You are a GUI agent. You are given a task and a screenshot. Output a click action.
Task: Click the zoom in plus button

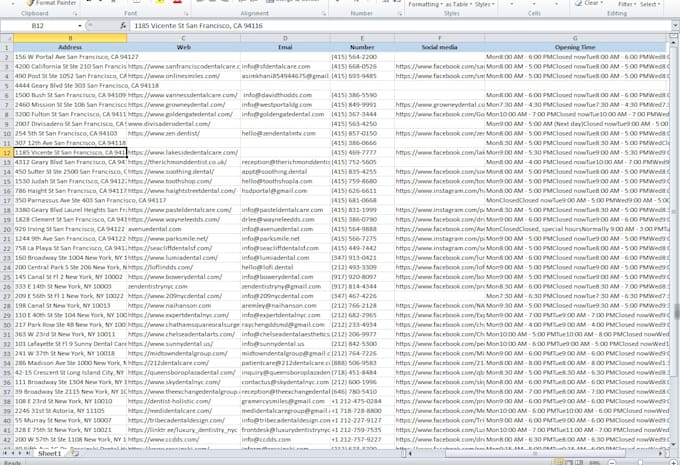tap(673, 462)
